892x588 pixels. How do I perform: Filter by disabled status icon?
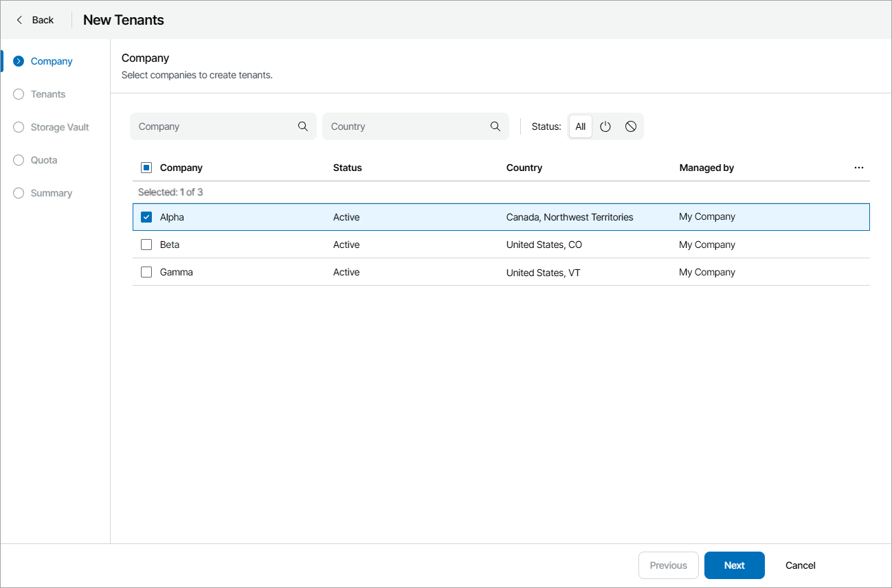click(x=631, y=126)
